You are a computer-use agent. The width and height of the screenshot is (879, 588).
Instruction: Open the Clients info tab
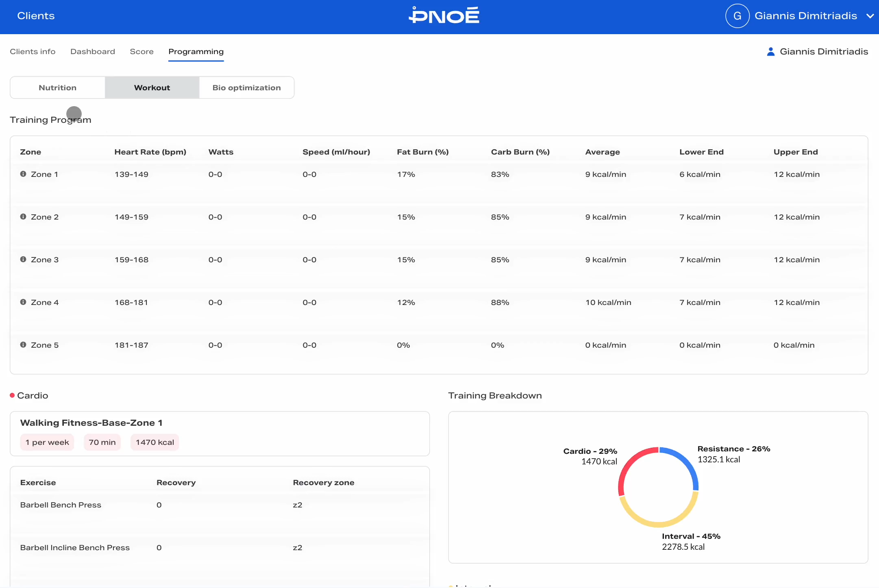[33, 52]
